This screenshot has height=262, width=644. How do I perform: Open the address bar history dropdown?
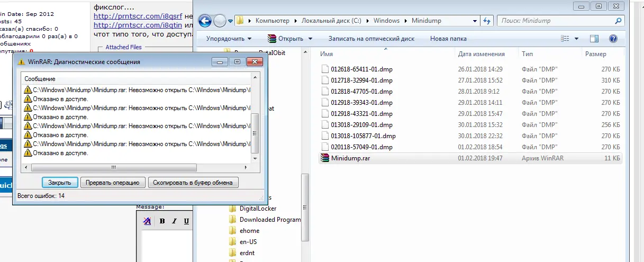pyautogui.click(x=475, y=21)
